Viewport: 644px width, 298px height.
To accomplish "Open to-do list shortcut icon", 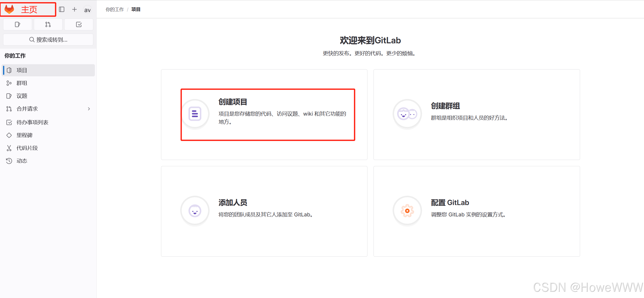I will (79, 24).
